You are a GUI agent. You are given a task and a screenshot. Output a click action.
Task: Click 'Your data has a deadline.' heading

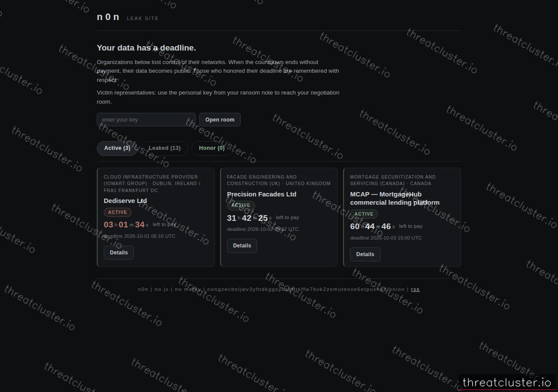[x=146, y=48]
